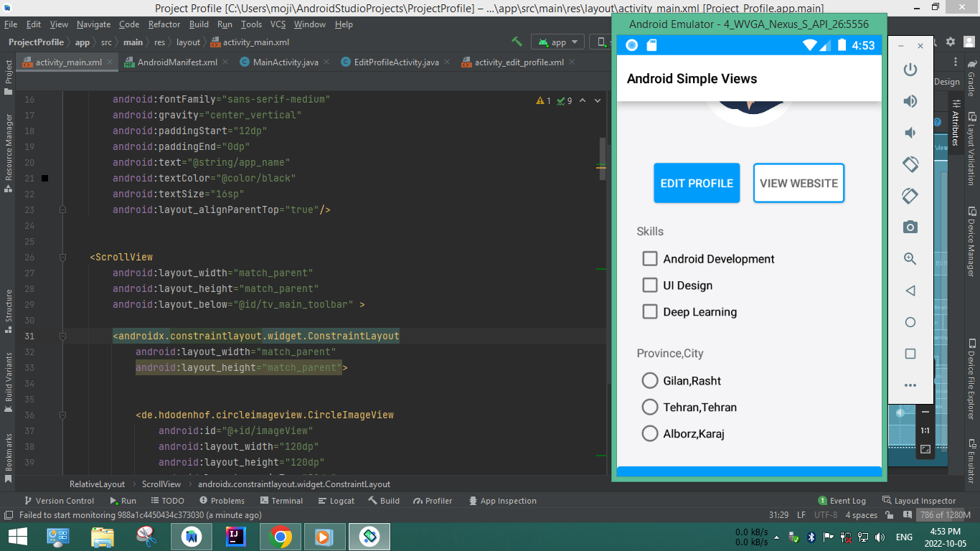Open Structure tool window

[9, 311]
